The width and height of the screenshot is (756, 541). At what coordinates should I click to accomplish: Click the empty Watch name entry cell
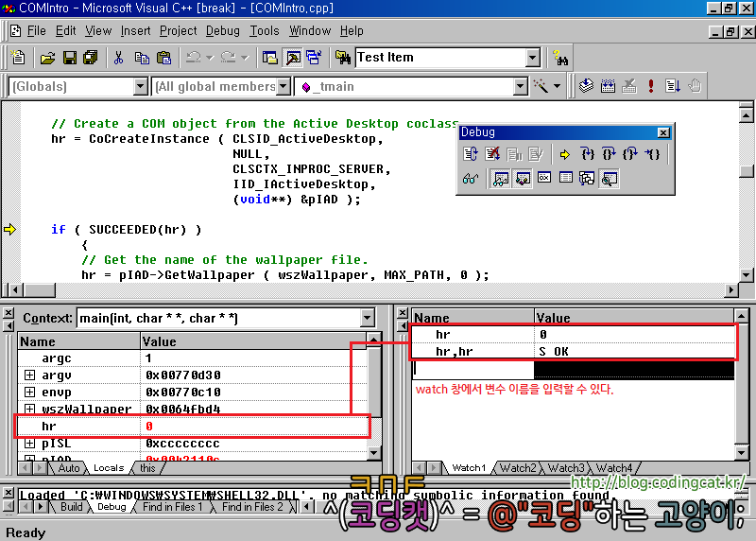tap(473, 369)
